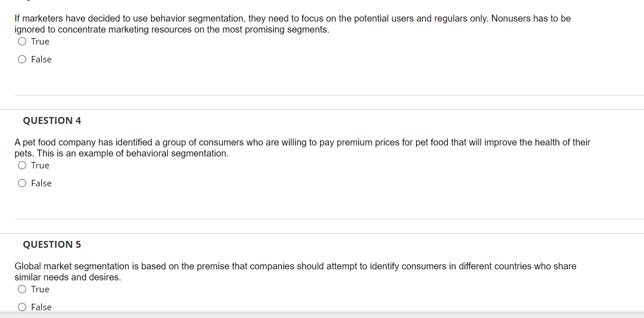Select True for the behavior segmentation question
This screenshot has height=318, width=644.
[22, 41]
